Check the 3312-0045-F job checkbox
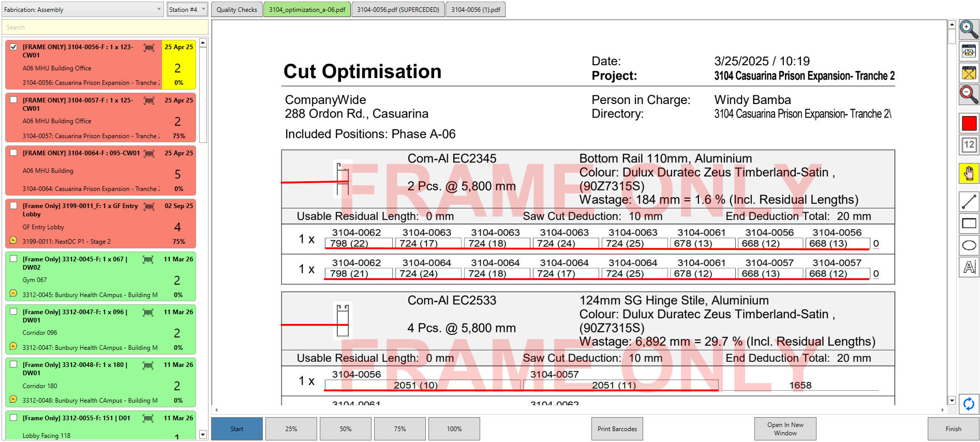This screenshot has width=980, height=442. pos(14,259)
